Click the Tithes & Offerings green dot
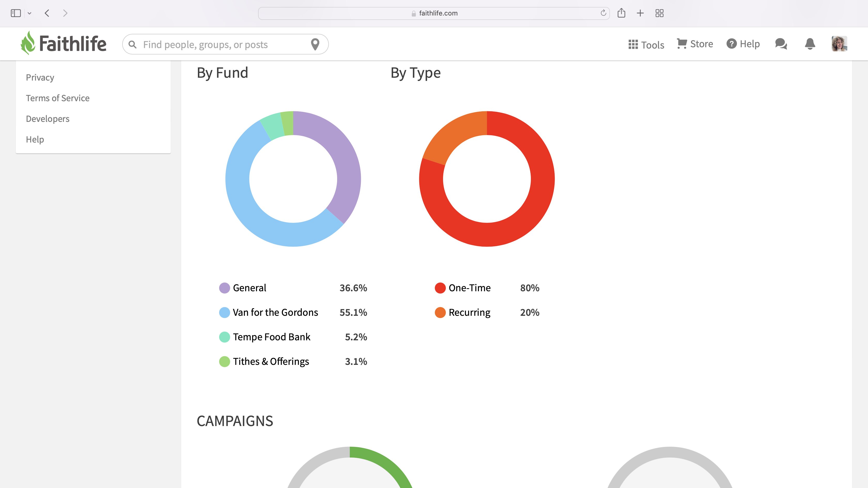 click(x=224, y=362)
